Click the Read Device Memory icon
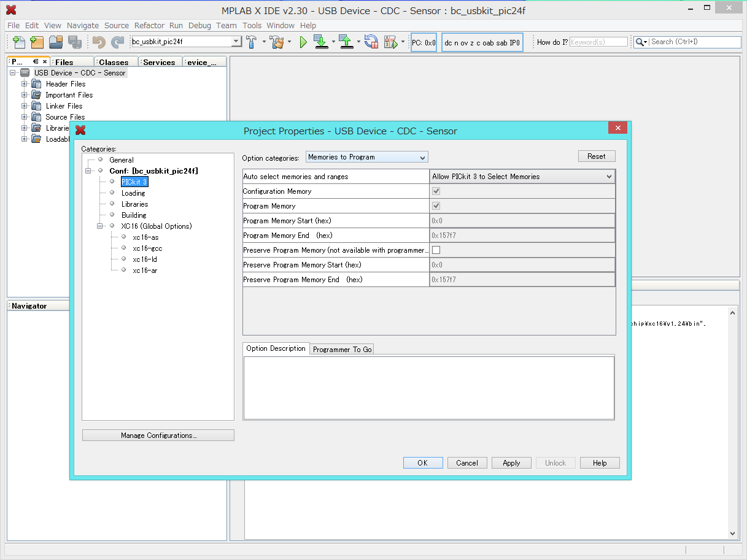 (346, 42)
